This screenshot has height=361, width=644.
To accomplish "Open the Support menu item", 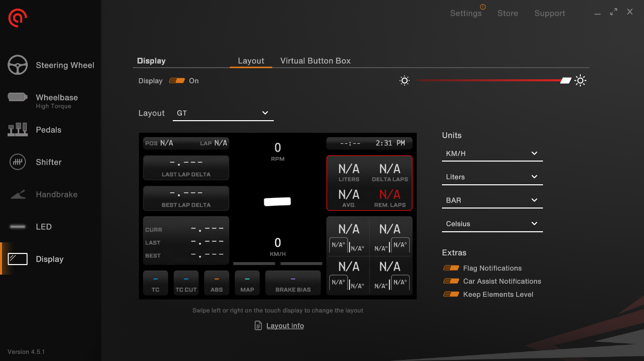I will click(550, 13).
